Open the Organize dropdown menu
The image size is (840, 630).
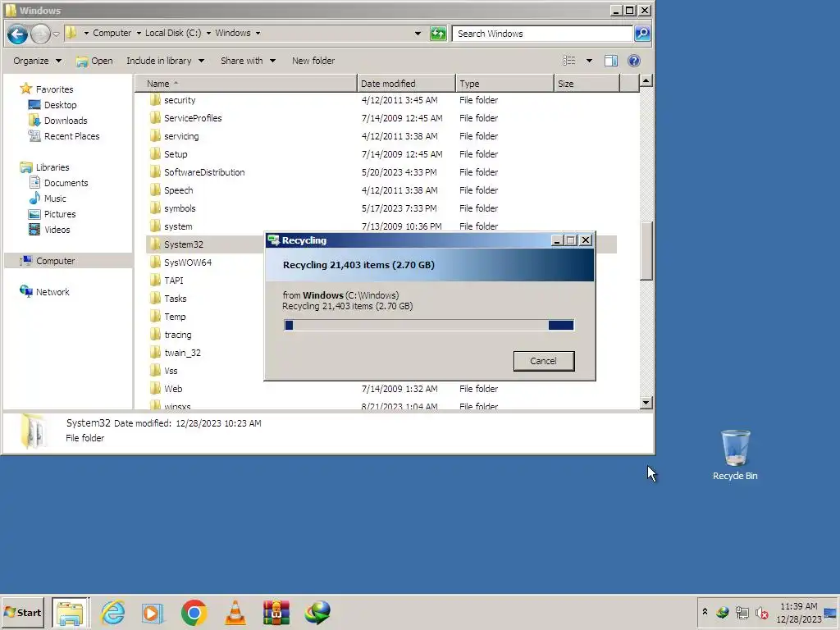pos(37,61)
